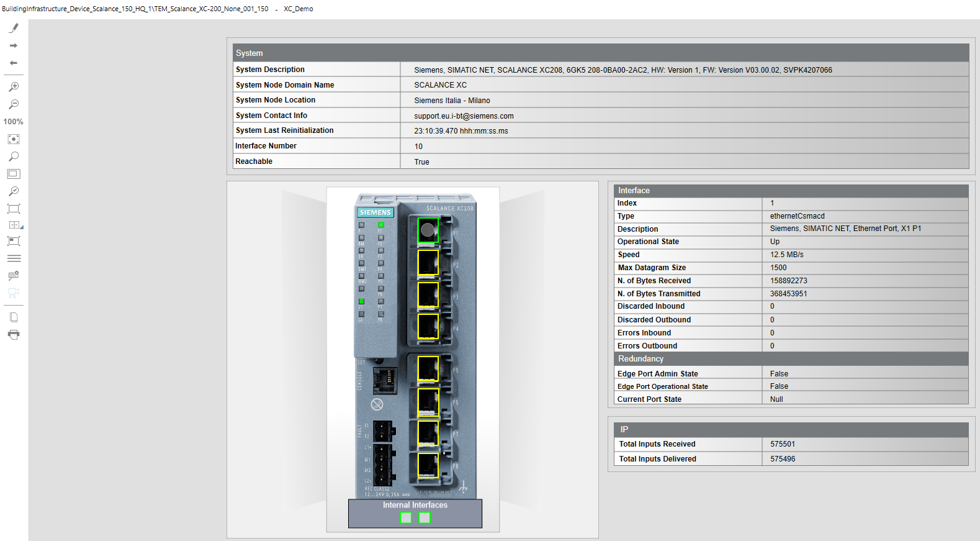Click the left Internal Interfaces square
This screenshot has height=541, width=980.
(x=405, y=517)
